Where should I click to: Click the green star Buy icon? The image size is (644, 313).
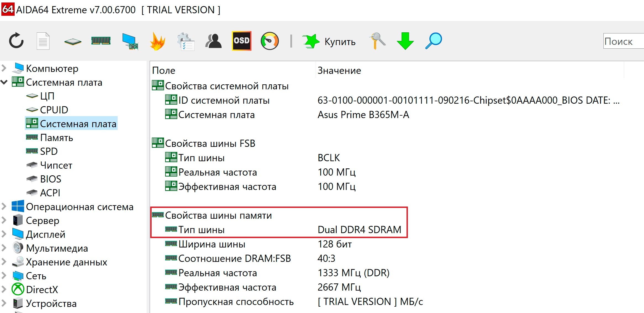pyautogui.click(x=311, y=41)
